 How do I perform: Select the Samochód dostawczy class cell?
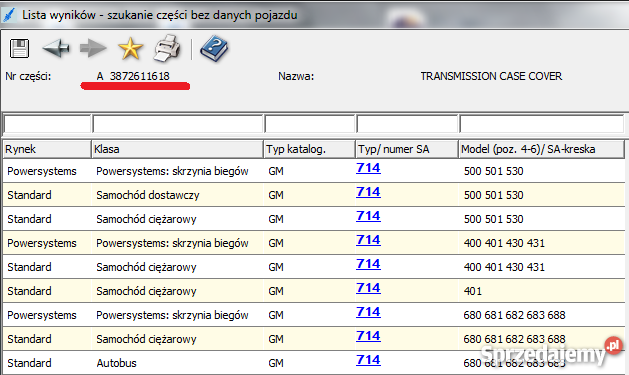(x=148, y=195)
